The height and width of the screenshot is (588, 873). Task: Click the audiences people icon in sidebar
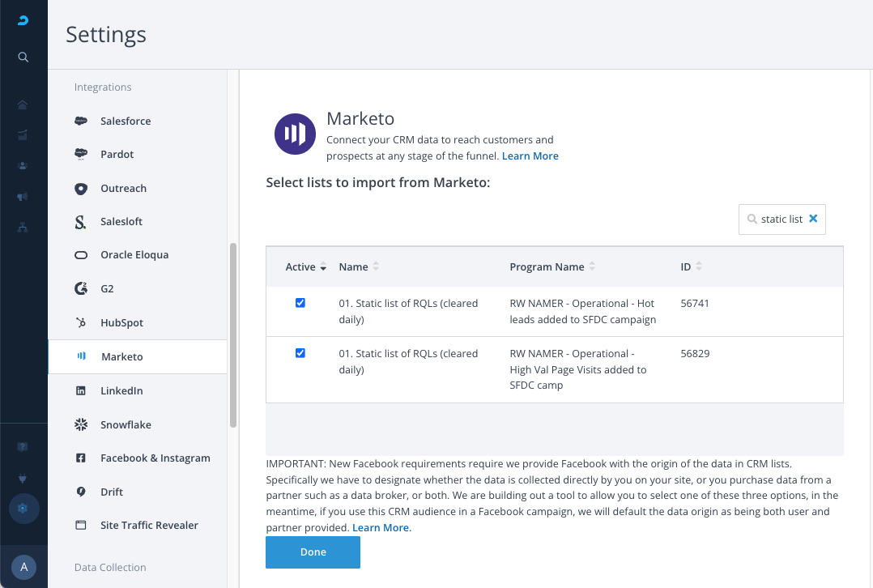click(23, 166)
